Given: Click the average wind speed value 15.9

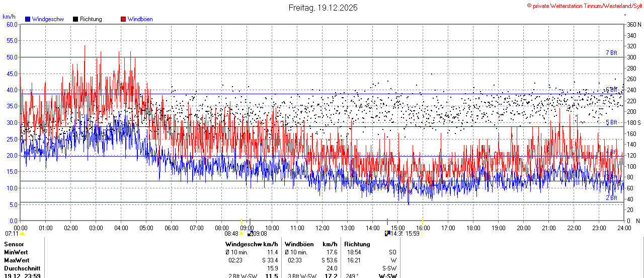Looking at the screenshot, I should coord(272,268).
